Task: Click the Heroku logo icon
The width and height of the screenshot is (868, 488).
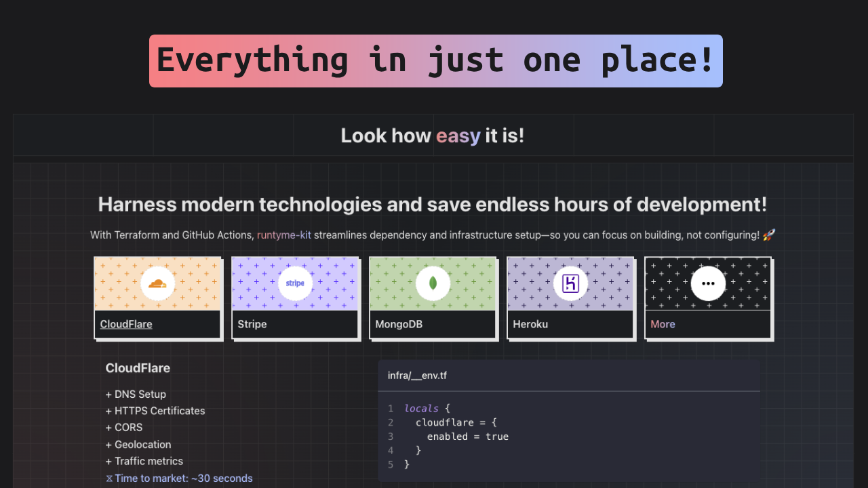Action: coord(570,284)
